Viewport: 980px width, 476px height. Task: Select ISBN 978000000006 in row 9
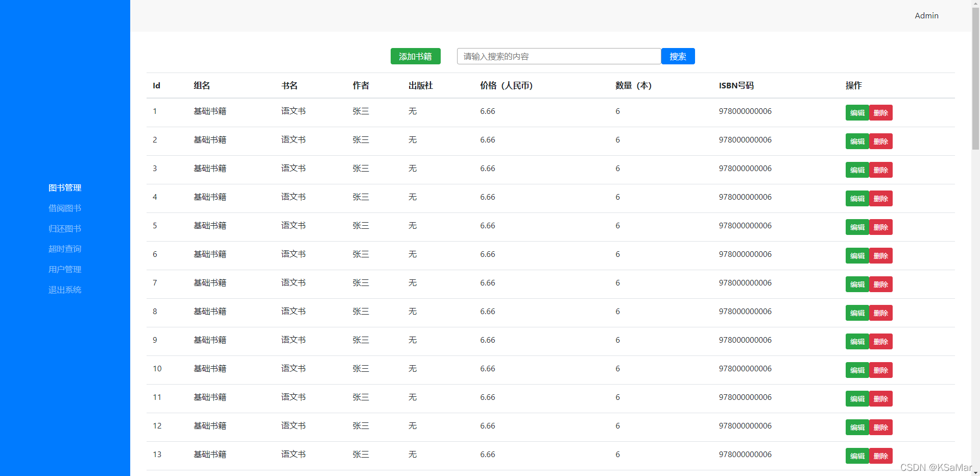tap(746, 340)
